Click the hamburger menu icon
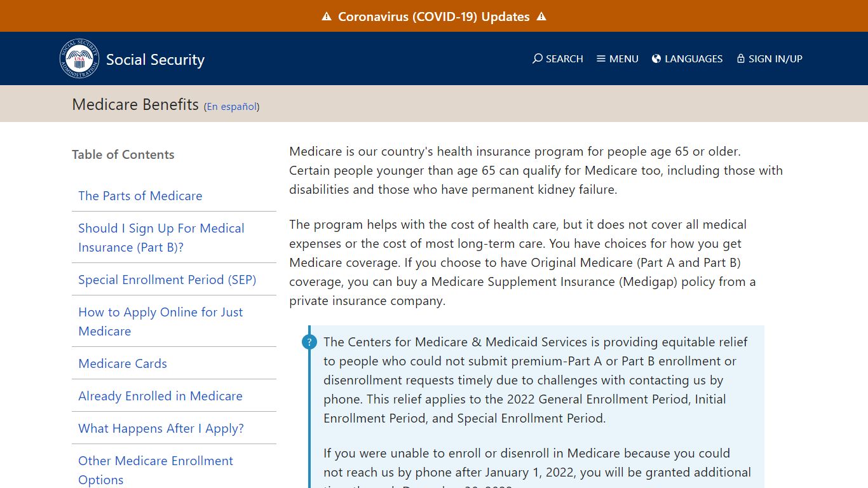Screen dimensions: 868x488 tap(601, 58)
